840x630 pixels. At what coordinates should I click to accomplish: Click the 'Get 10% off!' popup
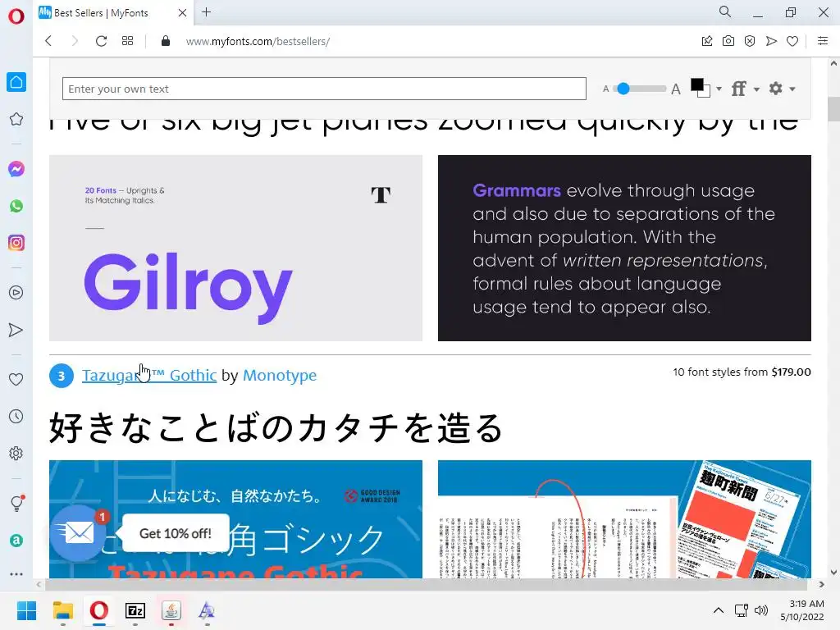(176, 533)
